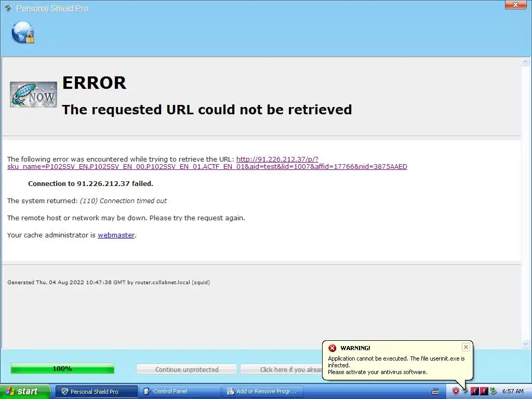Click the second red exclamation tray icon
The image size is (532, 399).
484,391
